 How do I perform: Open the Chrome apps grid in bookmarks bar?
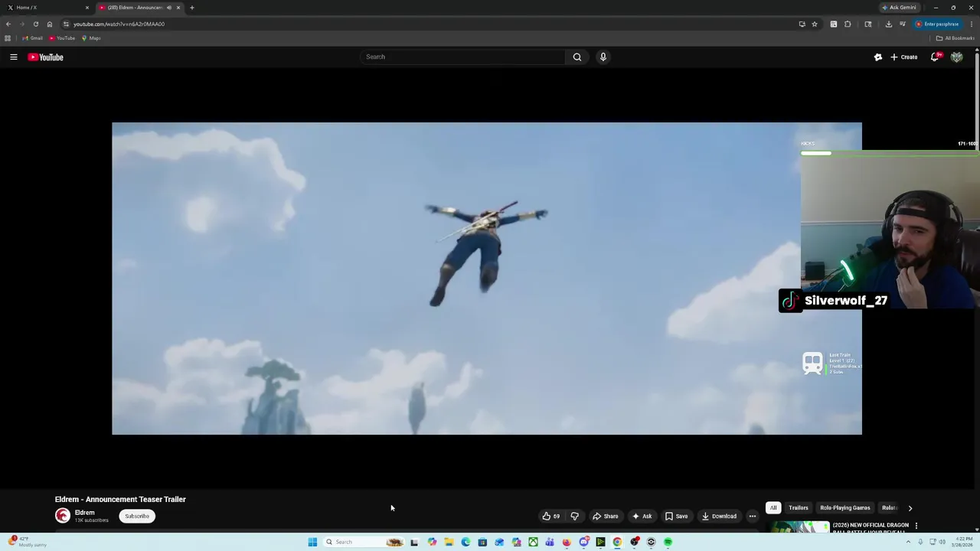(x=8, y=38)
